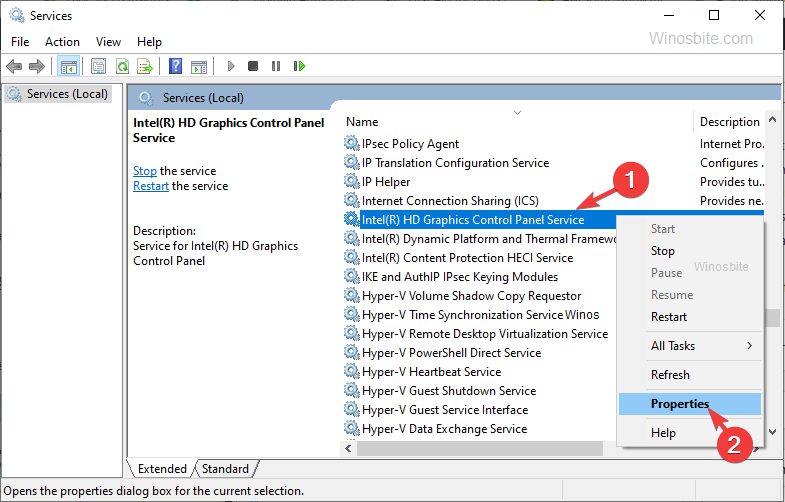Screen dimensions: 785x502
Task: Open Help via blue question mark icon
Action: coord(175,66)
